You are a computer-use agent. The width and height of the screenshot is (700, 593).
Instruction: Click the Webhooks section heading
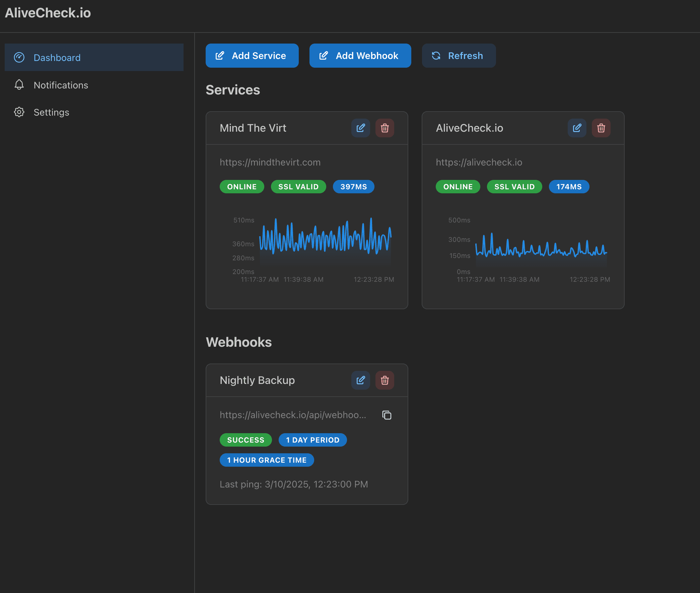tap(238, 342)
